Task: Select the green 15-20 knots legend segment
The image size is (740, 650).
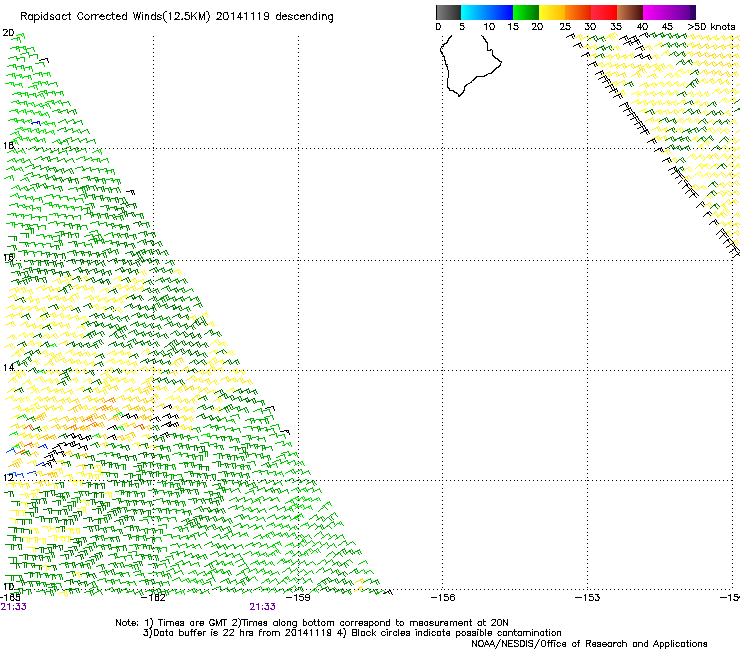Action: pyautogui.click(x=526, y=12)
